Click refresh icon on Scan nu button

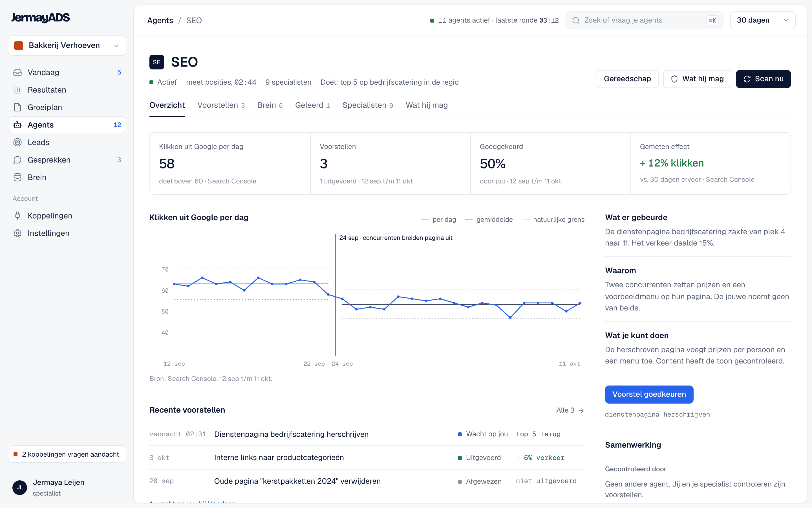tap(747, 79)
